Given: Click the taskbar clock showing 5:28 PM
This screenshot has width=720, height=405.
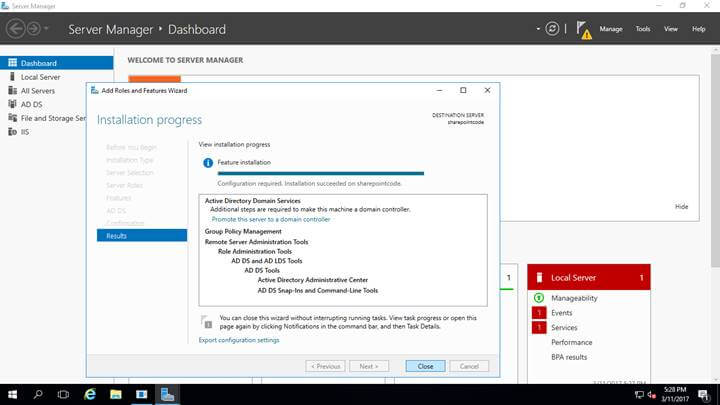Looking at the screenshot, I should 675,394.
